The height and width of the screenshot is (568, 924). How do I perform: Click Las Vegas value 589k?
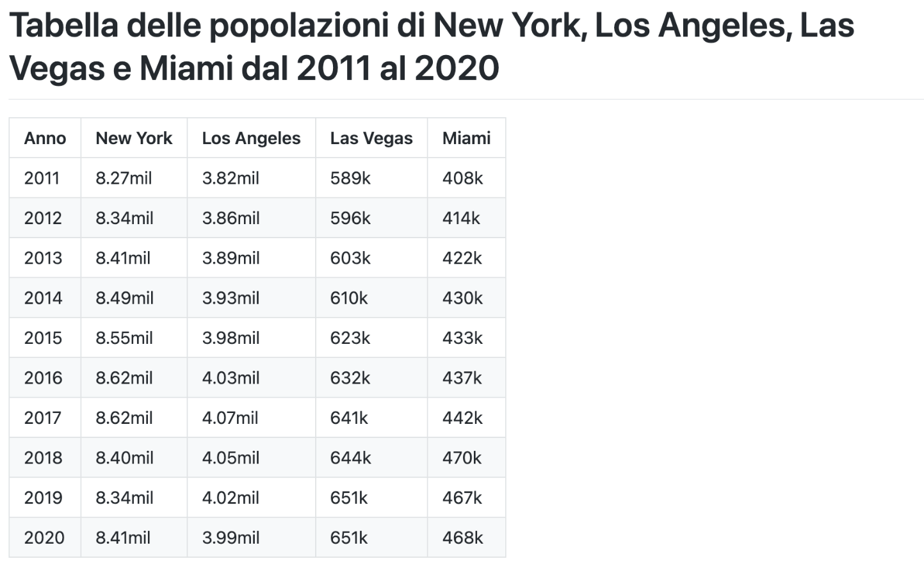(350, 178)
